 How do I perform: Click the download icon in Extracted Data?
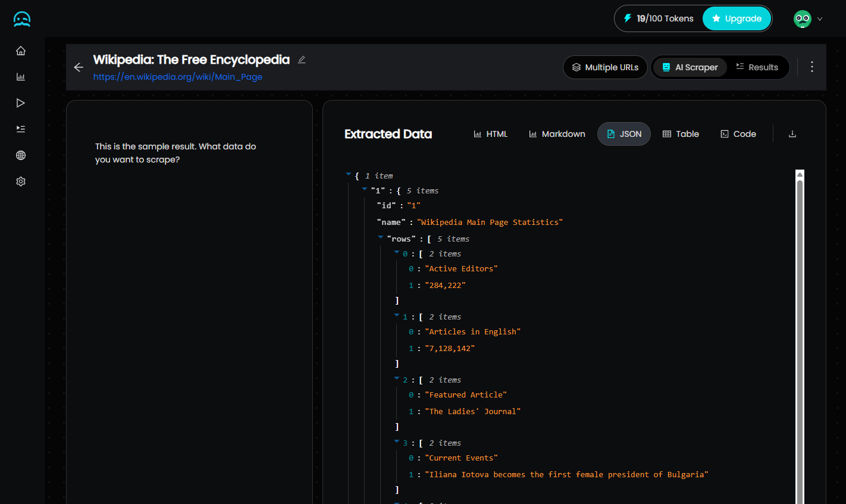point(792,134)
